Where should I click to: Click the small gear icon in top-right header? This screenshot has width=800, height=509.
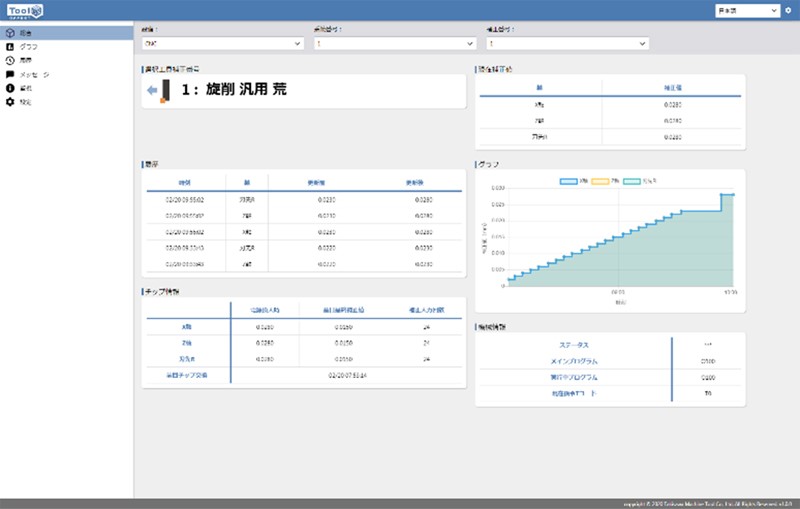coord(788,10)
